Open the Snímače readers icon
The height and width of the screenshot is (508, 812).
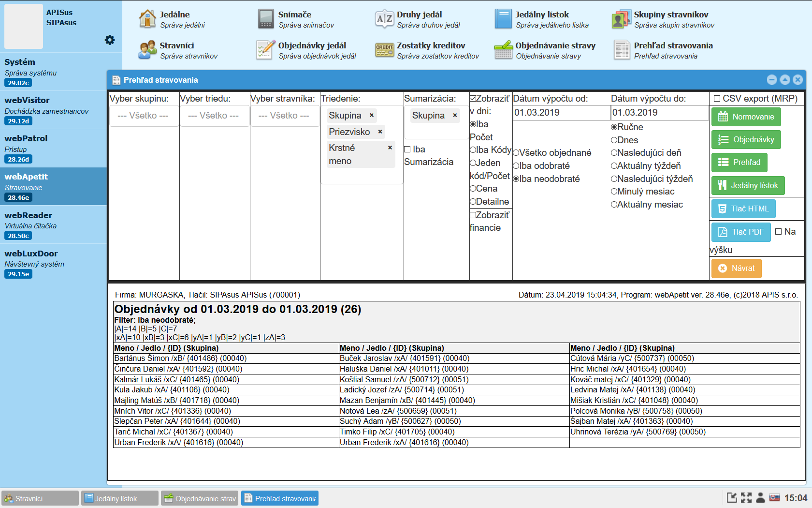click(x=266, y=19)
